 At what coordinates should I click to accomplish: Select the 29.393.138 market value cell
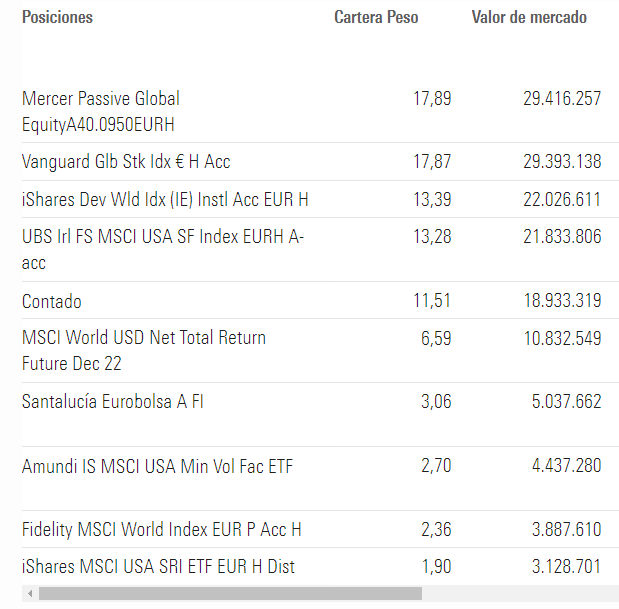point(562,161)
